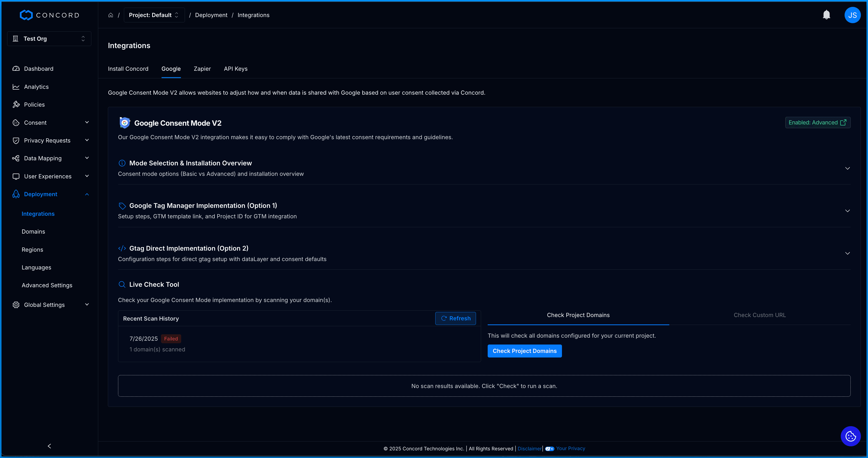Screen dimensions: 868x458
Task: Open the JS user avatar menu
Action: [852, 15]
